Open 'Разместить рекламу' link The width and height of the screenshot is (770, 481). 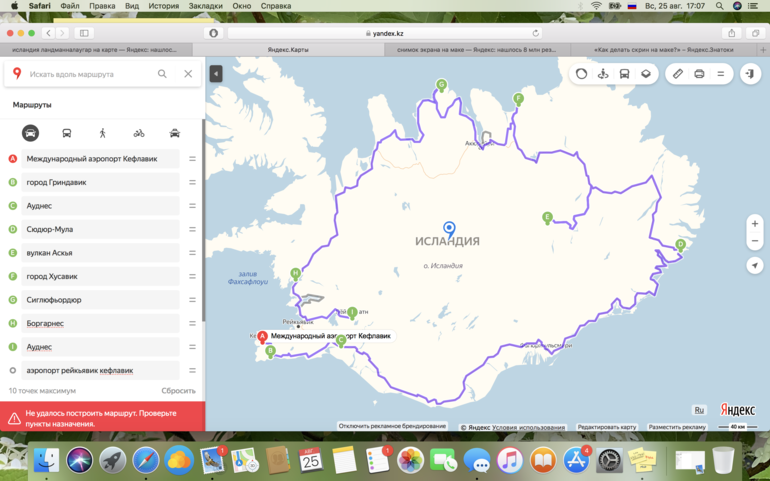[677, 427]
